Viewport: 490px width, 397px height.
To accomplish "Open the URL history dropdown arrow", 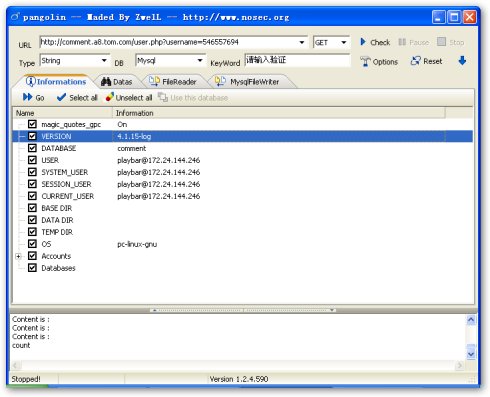I will [x=302, y=42].
